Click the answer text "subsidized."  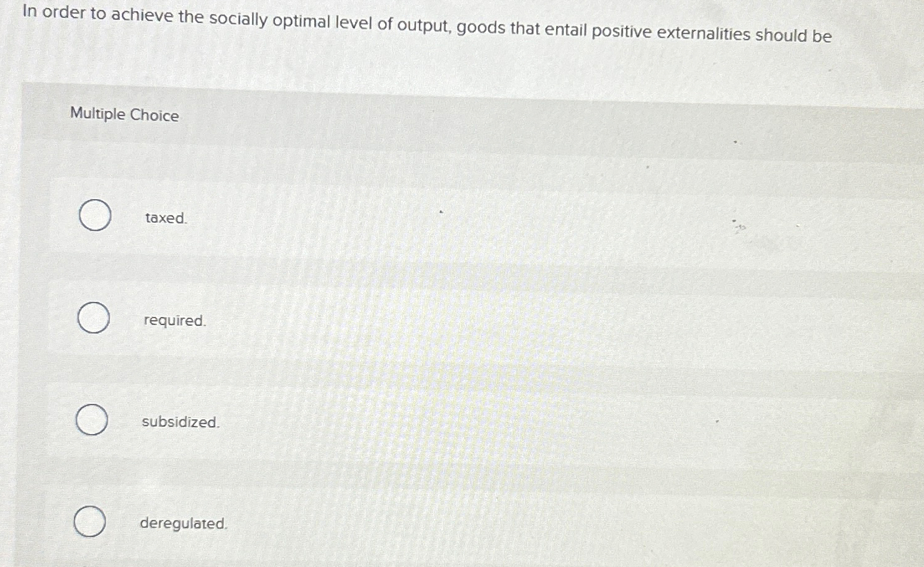point(180,422)
